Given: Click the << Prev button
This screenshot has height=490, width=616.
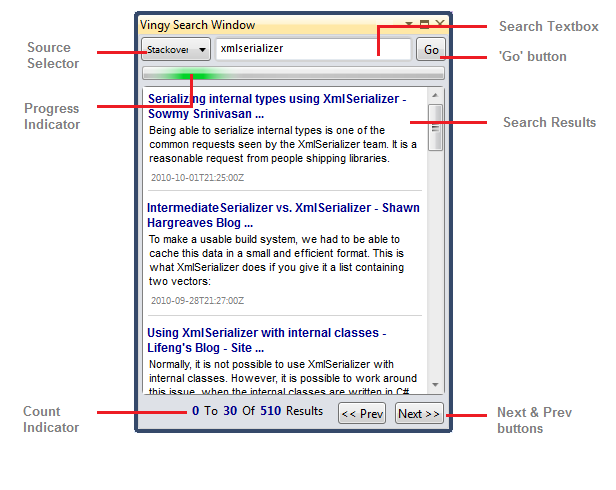Looking at the screenshot, I should (x=362, y=413).
